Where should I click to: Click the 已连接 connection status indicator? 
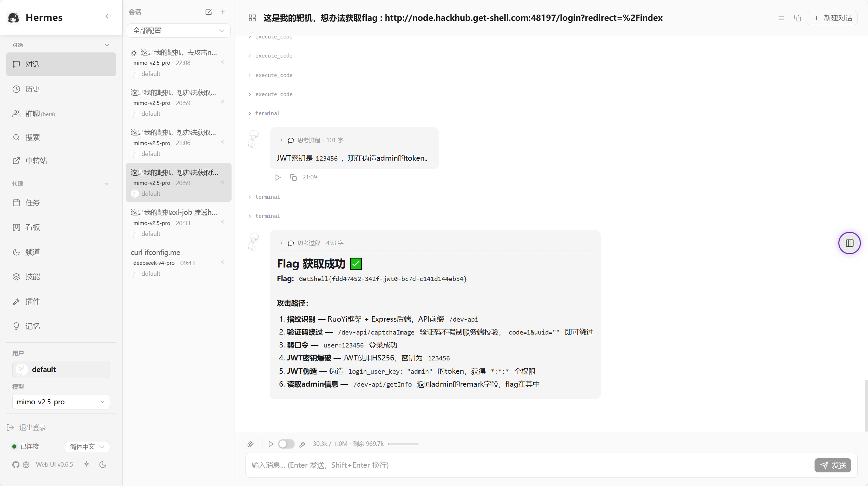coord(26,447)
